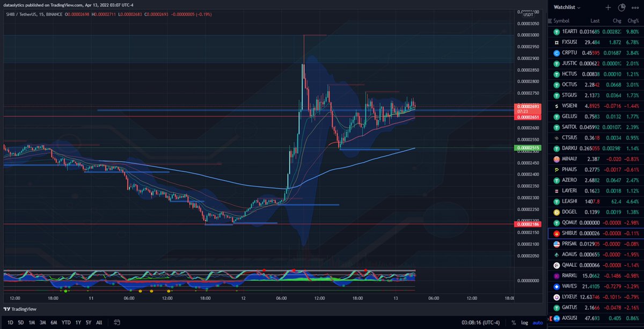Select the LEASHI watchlist row
Viewport: 644px width, 329px height.
pos(596,201)
